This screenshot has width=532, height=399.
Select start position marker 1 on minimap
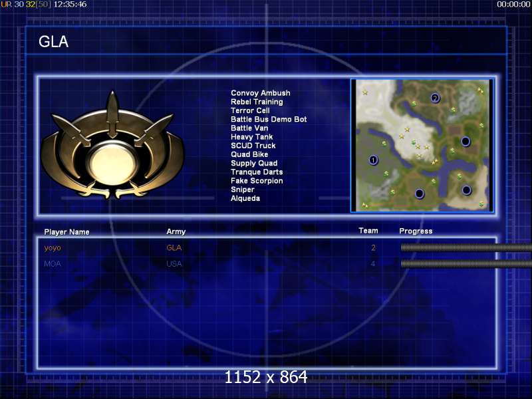[x=373, y=160]
